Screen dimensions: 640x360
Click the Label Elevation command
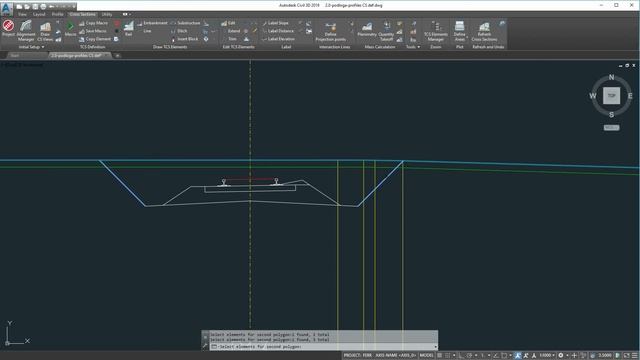[x=278, y=39]
